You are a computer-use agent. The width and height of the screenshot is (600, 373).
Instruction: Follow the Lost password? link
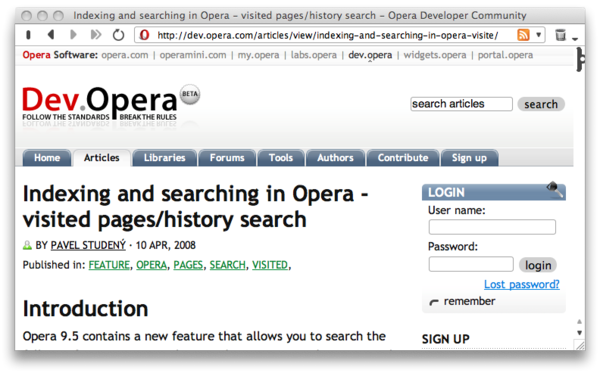click(522, 284)
